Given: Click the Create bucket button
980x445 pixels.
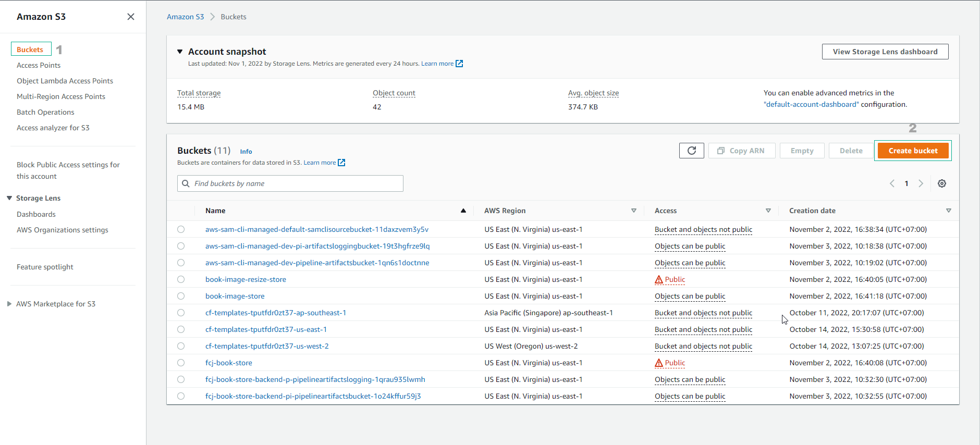Looking at the screenshot, I should click(x=913, y=151).
